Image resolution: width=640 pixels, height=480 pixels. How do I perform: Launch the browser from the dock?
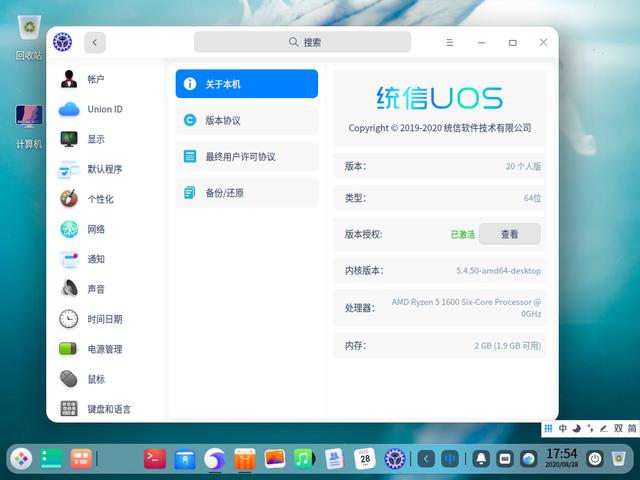tap(215, 459)
